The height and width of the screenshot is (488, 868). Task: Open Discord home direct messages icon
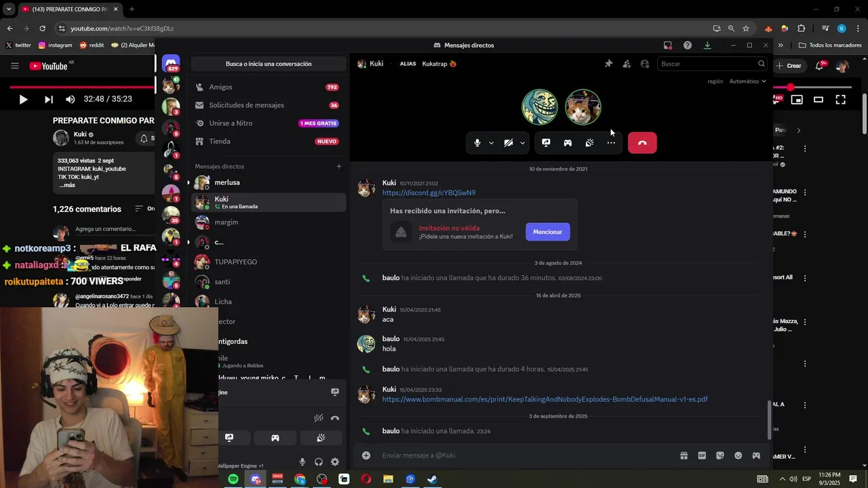pos(171,64)
